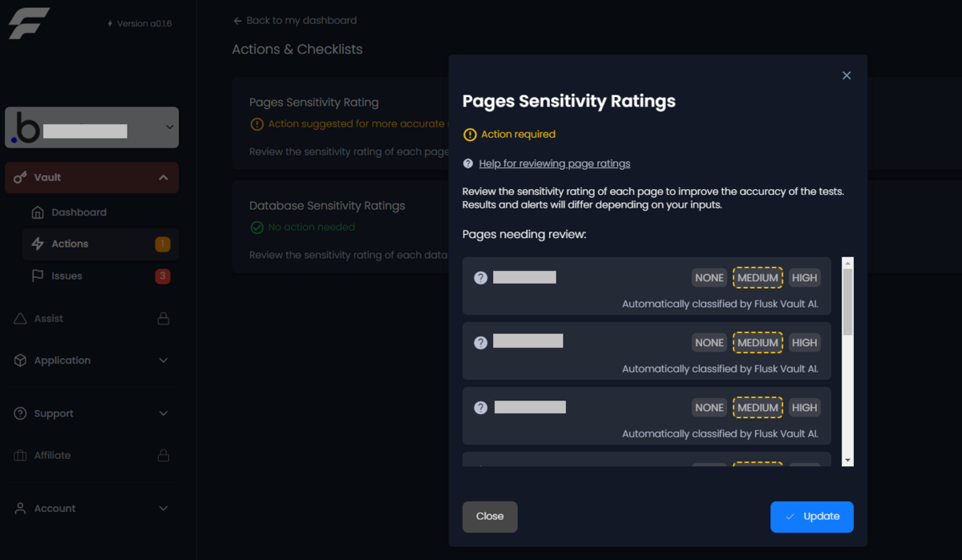
Task: Click the pages list scrollbar down arrow
Action: coord(848,461)
